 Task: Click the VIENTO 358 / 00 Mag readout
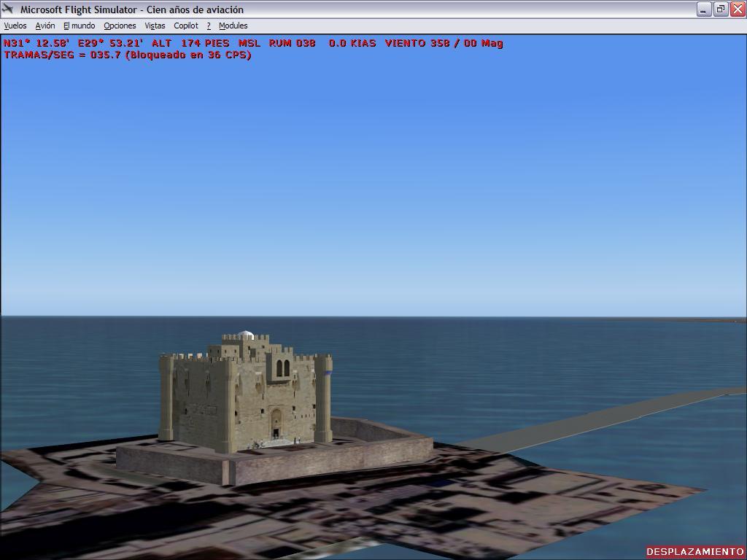coord(444,43)
